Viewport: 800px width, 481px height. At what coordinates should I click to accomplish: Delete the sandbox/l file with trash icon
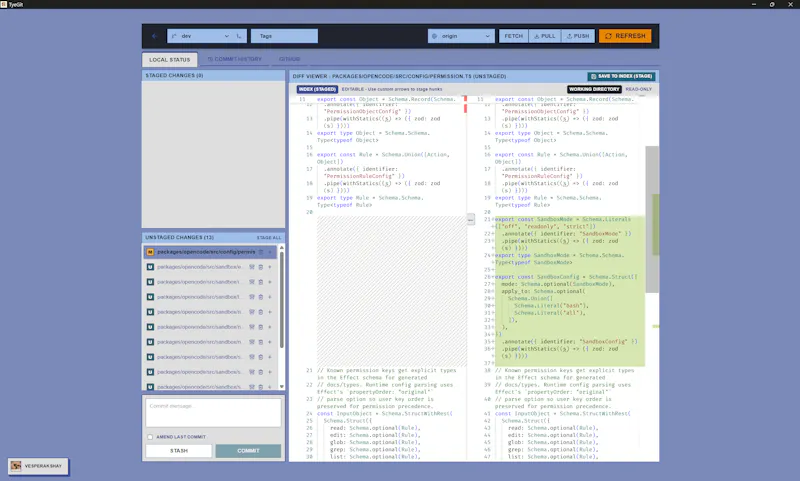click(x=261, y=297)
